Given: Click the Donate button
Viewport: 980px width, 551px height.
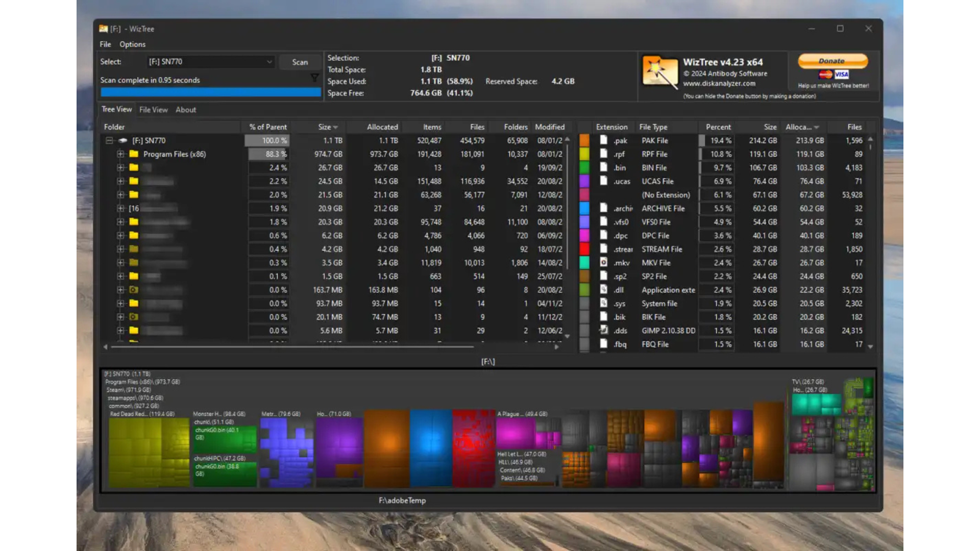Looking at the screenshot, I should point(832,61).
